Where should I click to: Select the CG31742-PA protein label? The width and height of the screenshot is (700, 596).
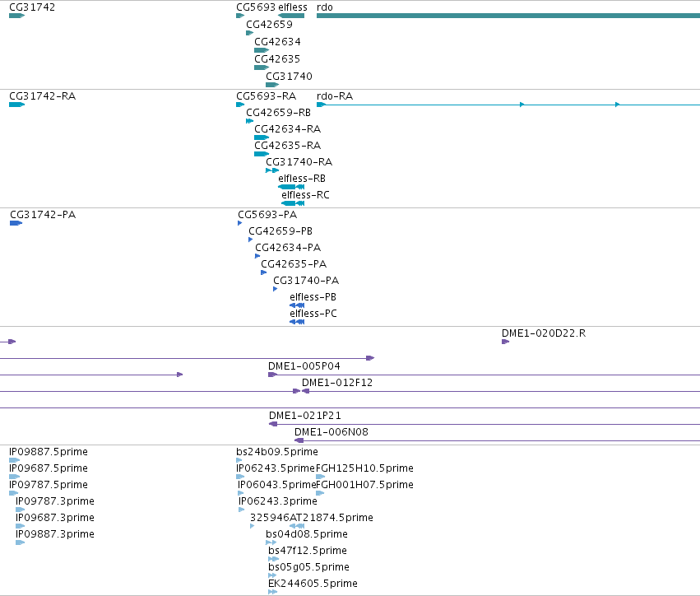point(43,215)
